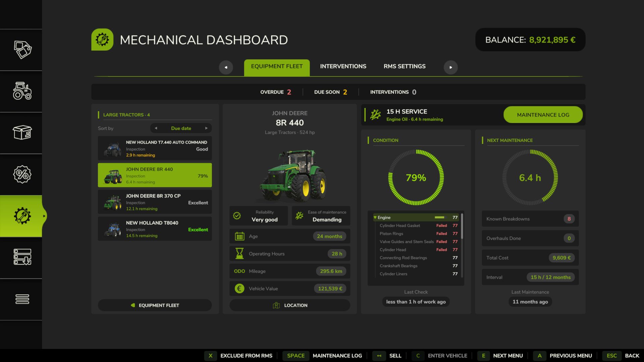
Task: Open the download list sidebar icon
Action: [x=22, y=257]
